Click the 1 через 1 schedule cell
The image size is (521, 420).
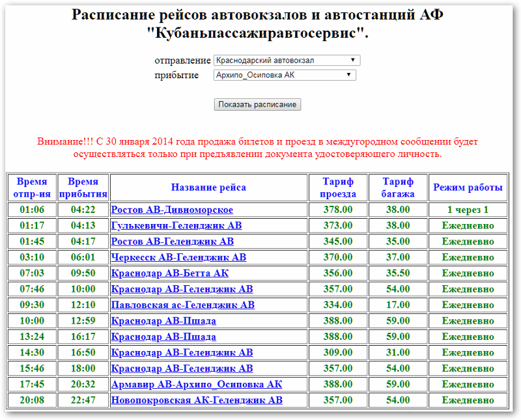[x=468, y=210]
